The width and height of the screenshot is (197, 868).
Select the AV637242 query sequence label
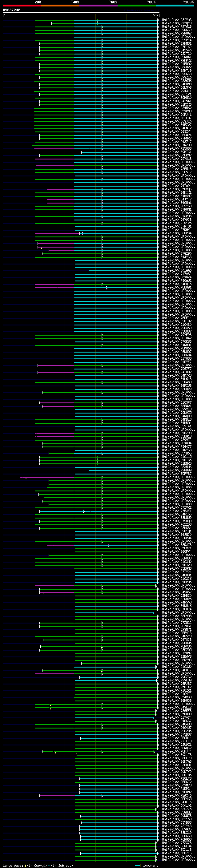point(11,10)
